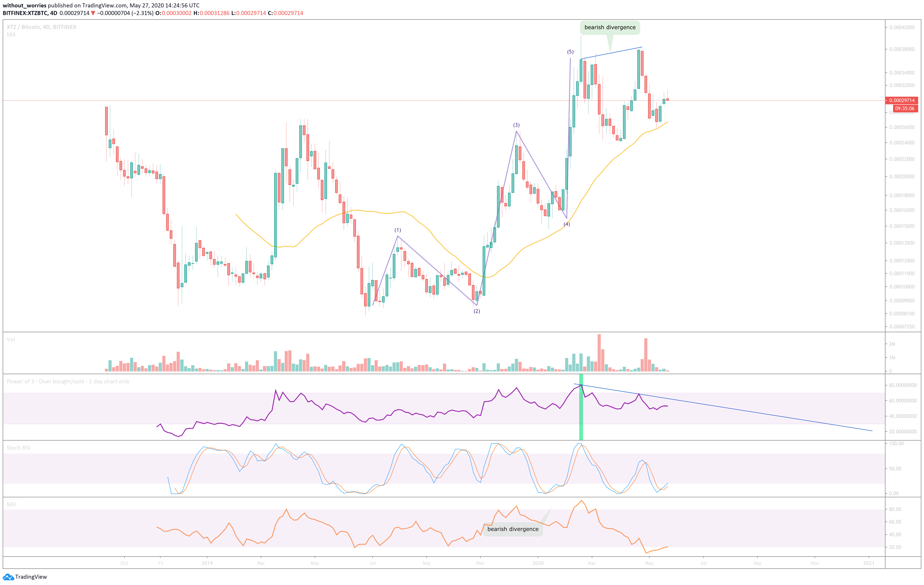Click the 1M volume axis label
This screenshot has width=924, height=585.
[892, 358]
